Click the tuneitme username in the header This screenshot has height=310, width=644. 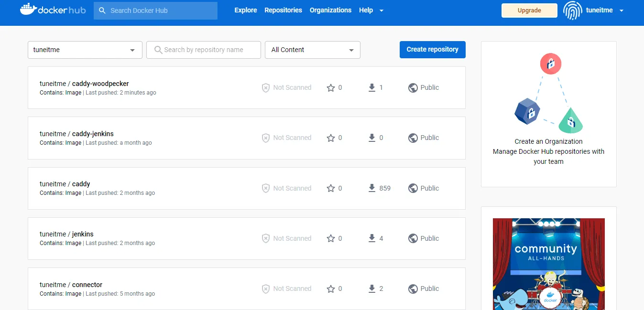click(x=600, y=10)
